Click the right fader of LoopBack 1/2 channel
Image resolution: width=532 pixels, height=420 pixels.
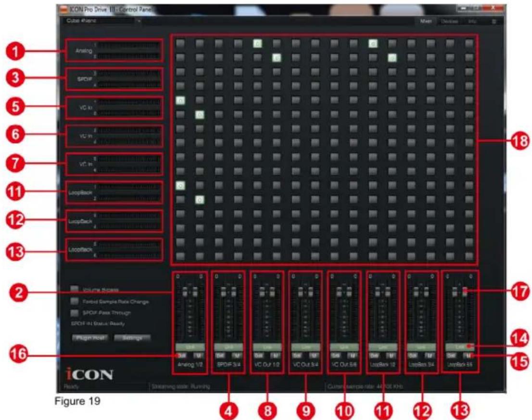pyautogui.click(x=388, y=292)
